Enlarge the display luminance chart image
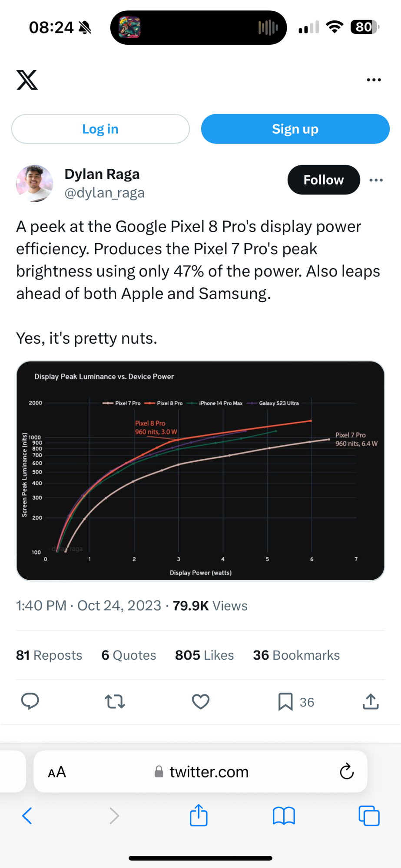Screen dimensions: 401x868 [x=200, y=470]
